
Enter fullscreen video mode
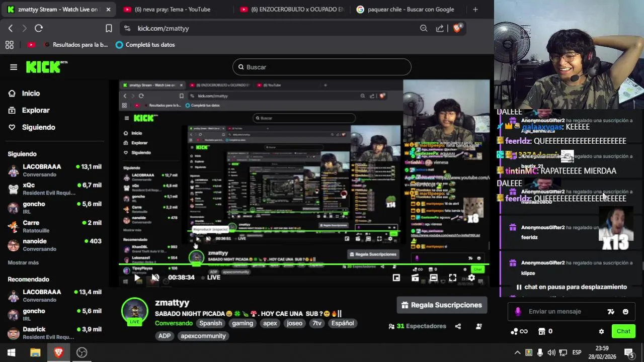(452, 278)
